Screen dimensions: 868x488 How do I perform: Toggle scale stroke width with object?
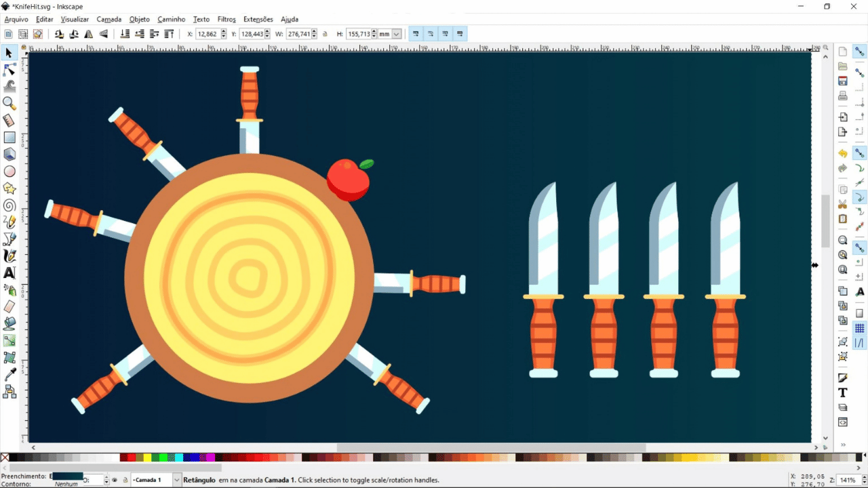point(416,34)
